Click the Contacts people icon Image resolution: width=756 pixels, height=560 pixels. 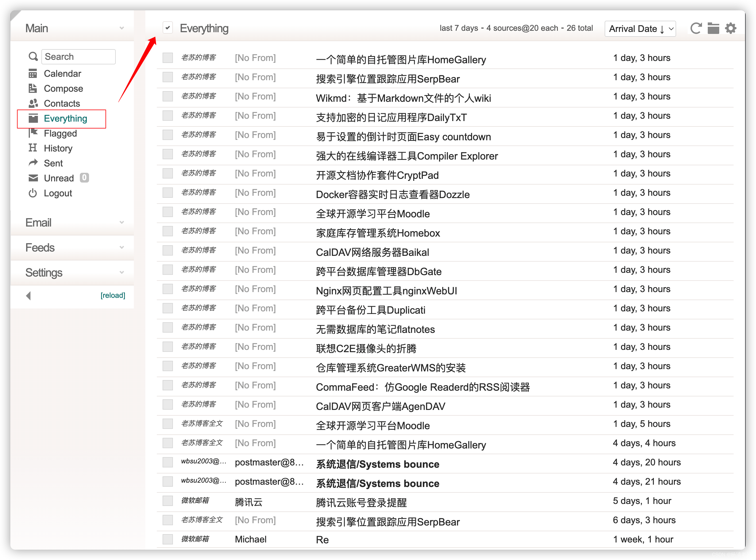tap(33, 103)
